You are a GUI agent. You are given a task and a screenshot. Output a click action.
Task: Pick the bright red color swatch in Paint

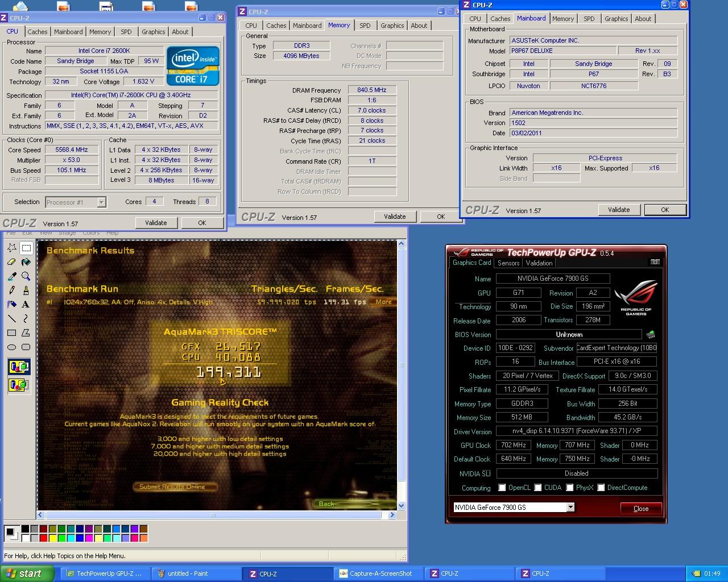click(43, 538)
